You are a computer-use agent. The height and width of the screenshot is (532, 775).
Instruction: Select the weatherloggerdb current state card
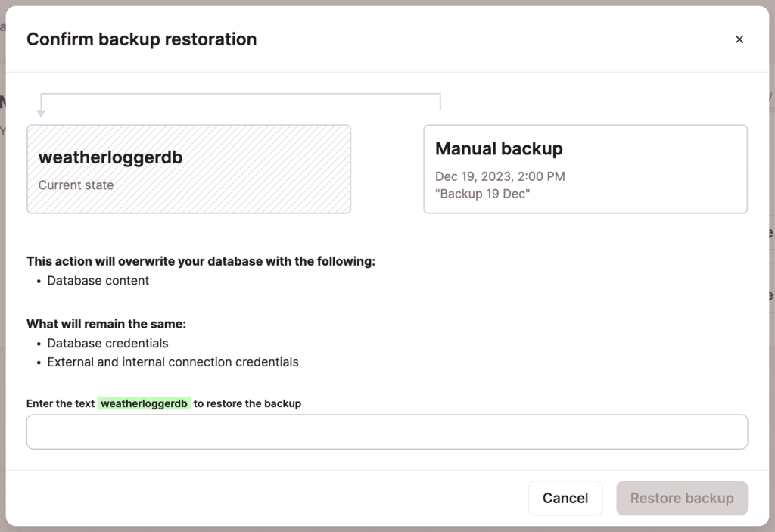coord(188,168)
